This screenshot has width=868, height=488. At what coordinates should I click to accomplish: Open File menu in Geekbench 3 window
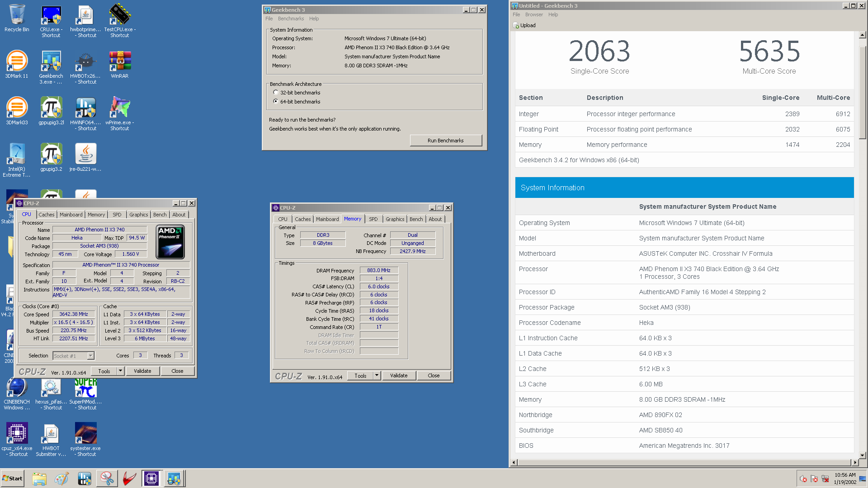[x=269, y=19]
